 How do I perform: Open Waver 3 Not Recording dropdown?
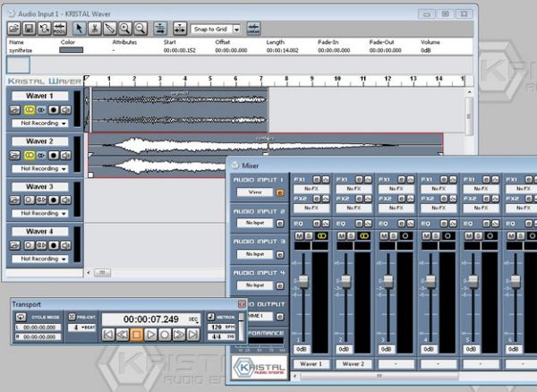(39, 213)
